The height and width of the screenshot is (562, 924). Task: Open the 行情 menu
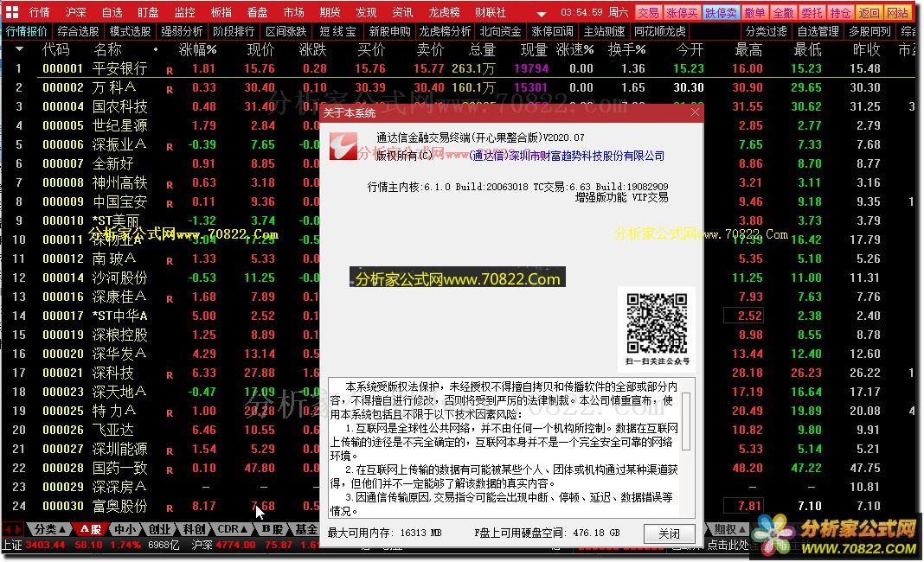pos(40,12)
